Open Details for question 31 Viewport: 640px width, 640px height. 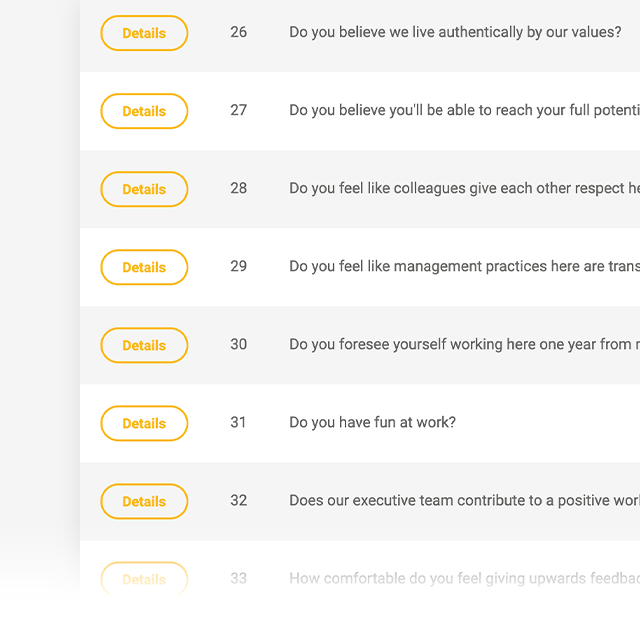pyautogui.click(x=144, y=423)
